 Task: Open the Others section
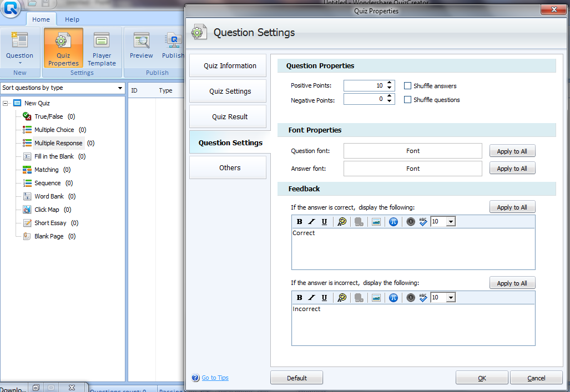[x=228, y=167]
